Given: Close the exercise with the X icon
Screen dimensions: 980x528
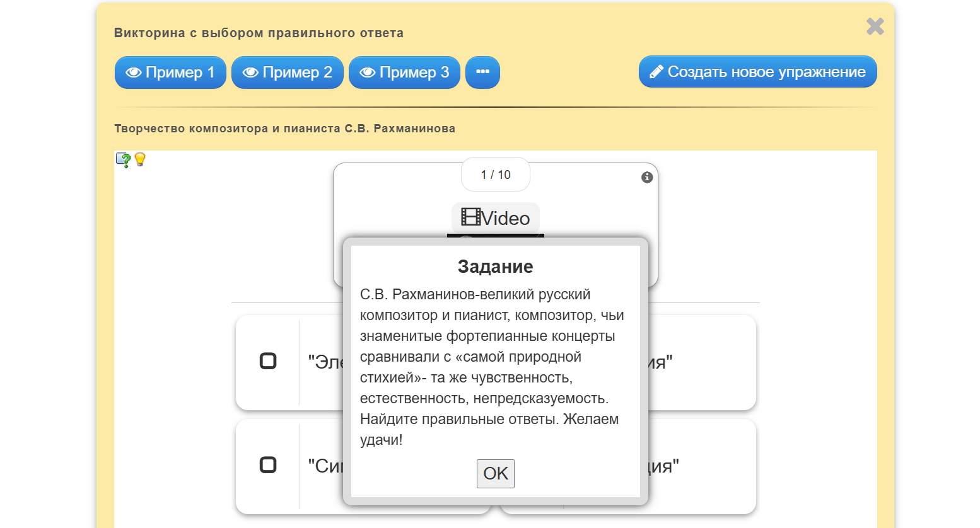Looking at the screenshot, I should pos(875,26).
